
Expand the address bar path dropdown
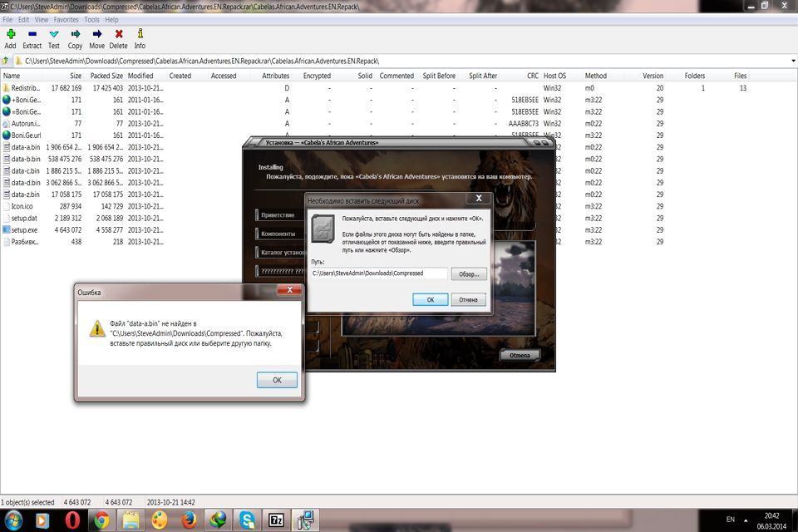click(793, 61)
